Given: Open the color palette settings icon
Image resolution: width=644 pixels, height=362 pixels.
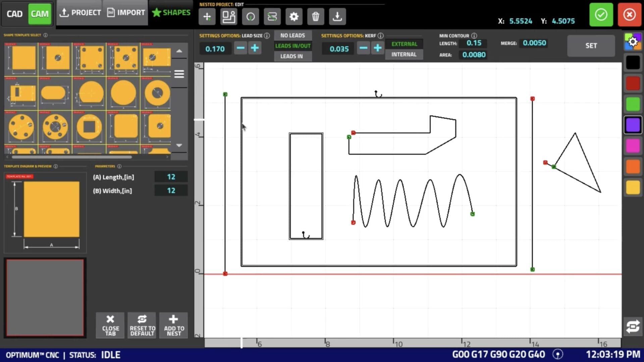Looking at the screenshot, I should point(633,42).
